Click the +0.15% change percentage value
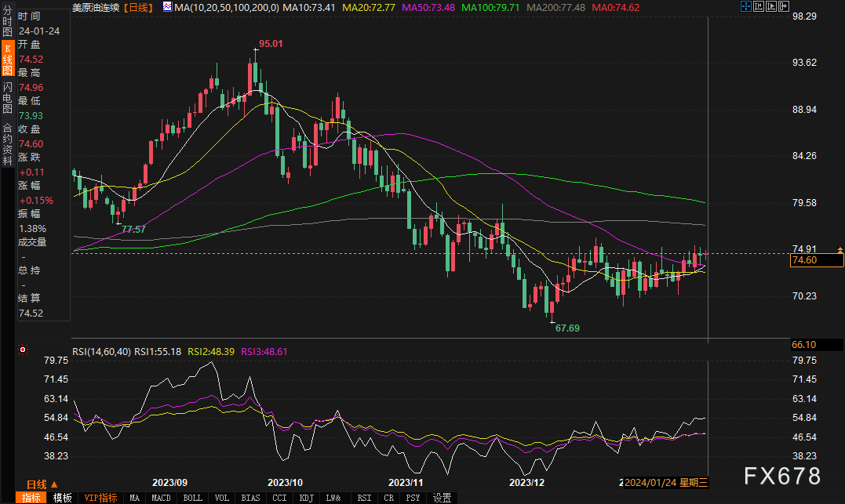This screenshot has height=504, width=845. coord(37,201)
